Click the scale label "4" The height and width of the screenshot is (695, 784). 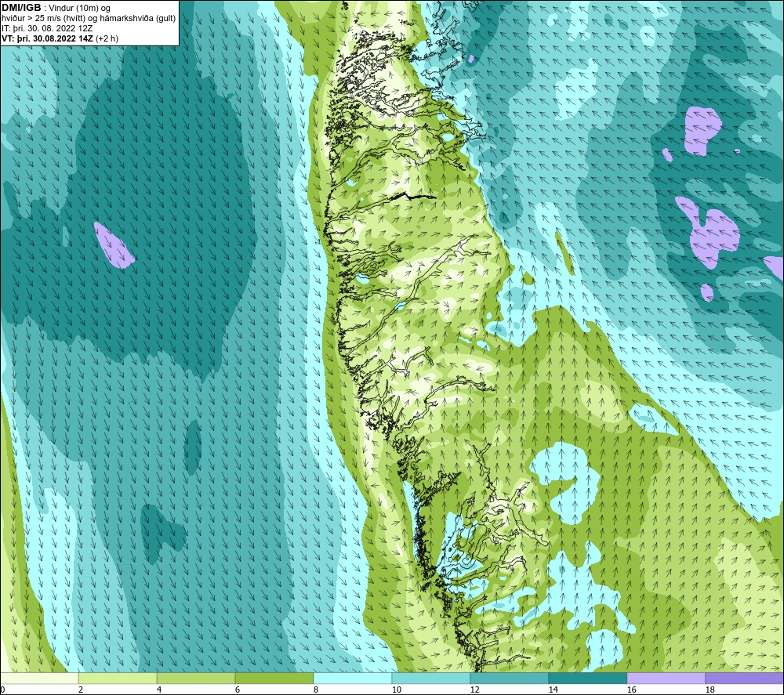pyautogui.click(x=159, y=690)
